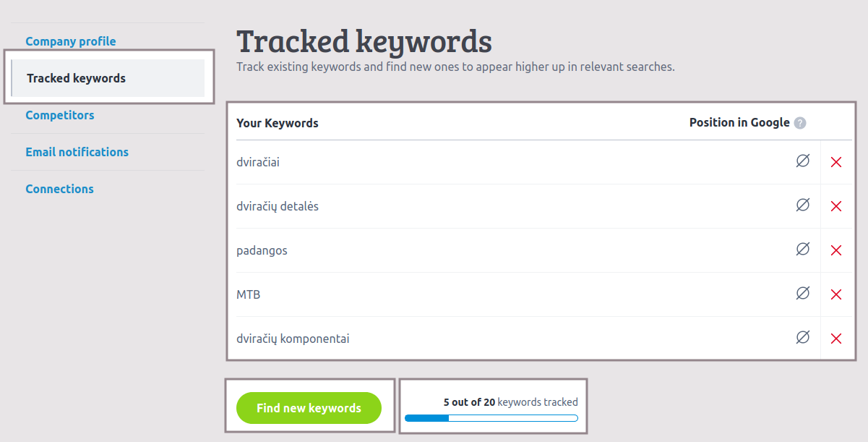Click the dviračių detalės keyword text
This screenshot has height=442, width=868.
point(278,206)
